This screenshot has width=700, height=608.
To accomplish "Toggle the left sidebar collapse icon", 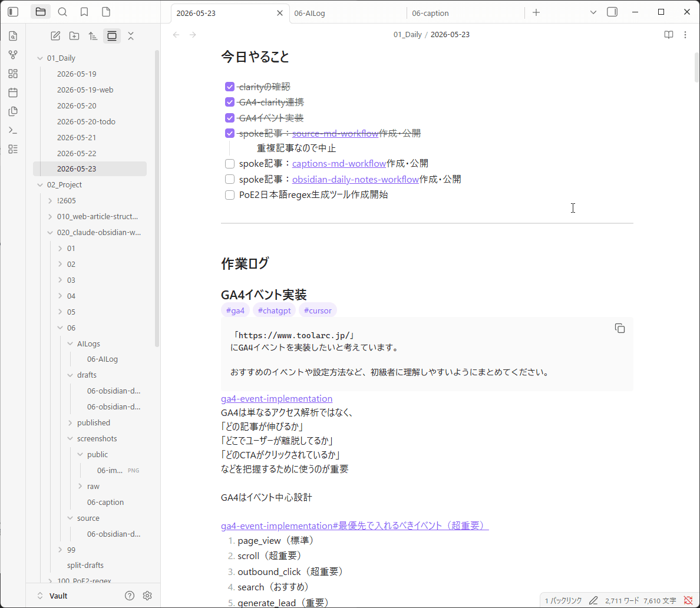I will click(13, 12).
